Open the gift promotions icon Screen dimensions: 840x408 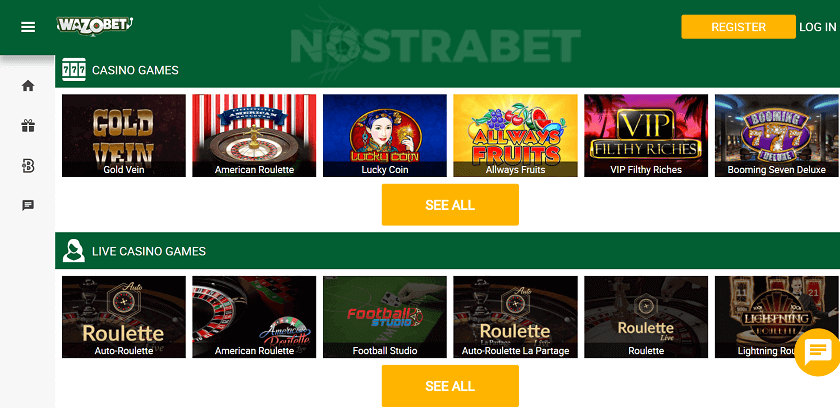coord(28,126)
